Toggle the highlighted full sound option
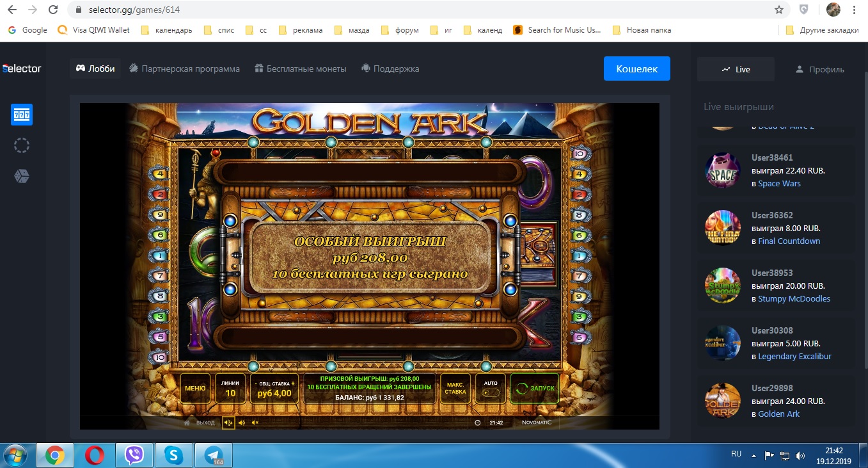This screenshot has width=868, height=468. (228, 423)
